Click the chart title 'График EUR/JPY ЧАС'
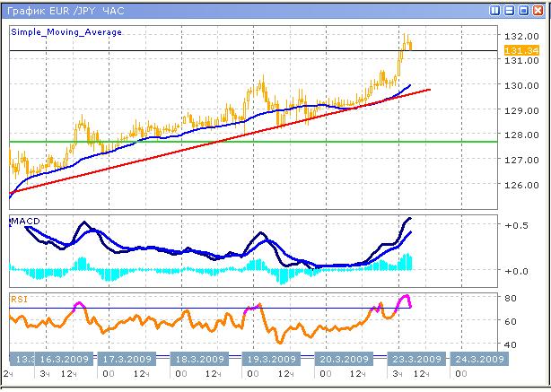The height and width of the screenshot is (392, 551). coord(63,10)
